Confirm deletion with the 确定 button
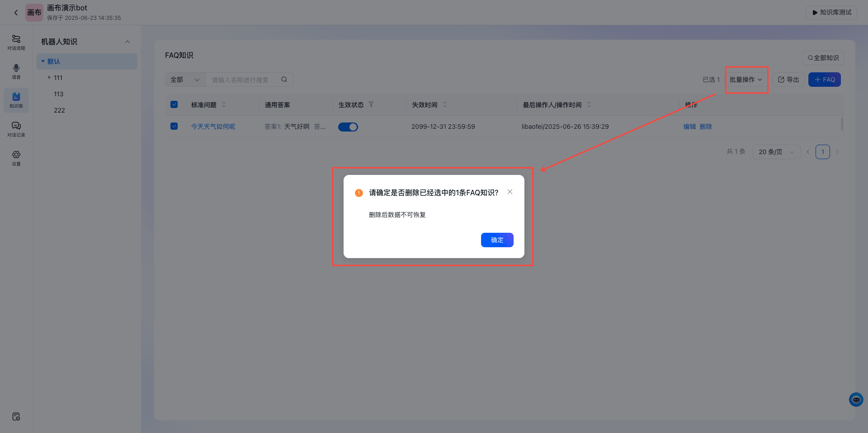 (x=497, y=240)
